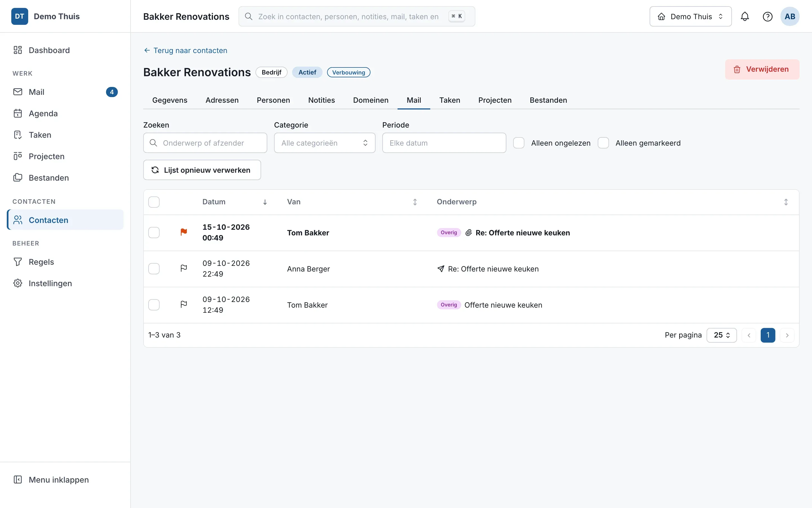Focus the Onderwerp of afzender search field
Image resolution: width=812 pixels, height=508 pixels.
pos(205,143)
